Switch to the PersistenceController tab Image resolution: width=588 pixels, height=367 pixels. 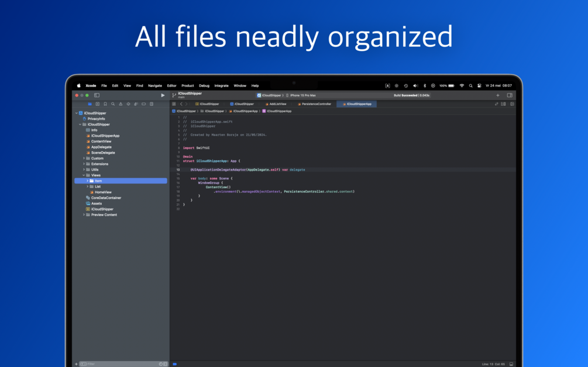click(x=314, y=104)
